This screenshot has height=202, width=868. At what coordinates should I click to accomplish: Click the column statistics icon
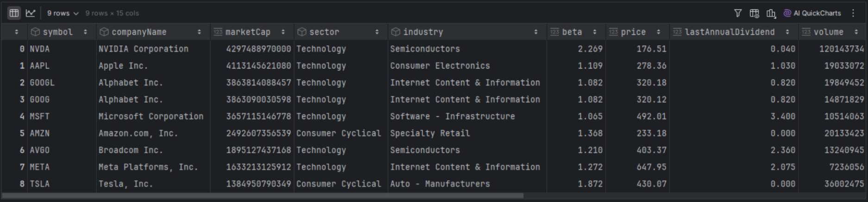(x=771, y=13)
